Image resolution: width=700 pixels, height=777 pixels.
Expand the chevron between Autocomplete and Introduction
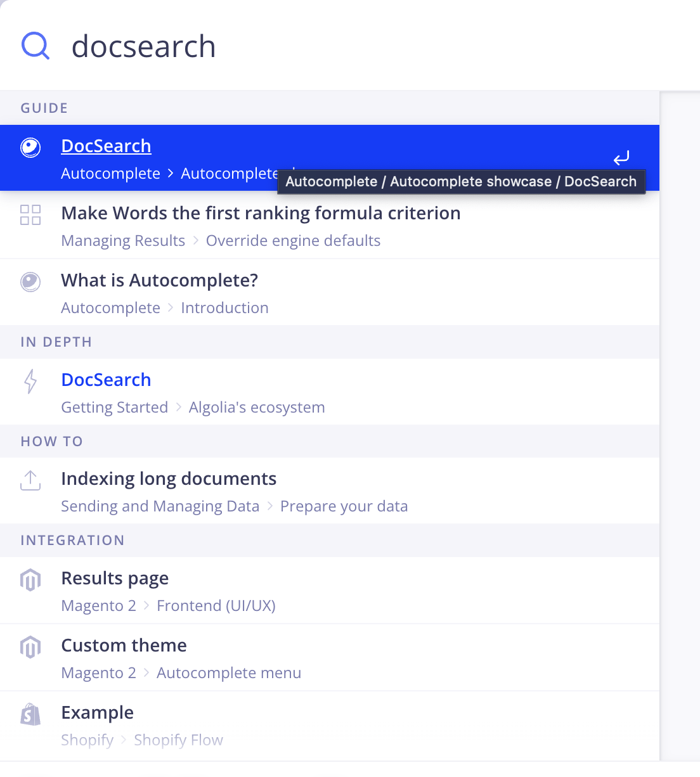pos(169,307)
